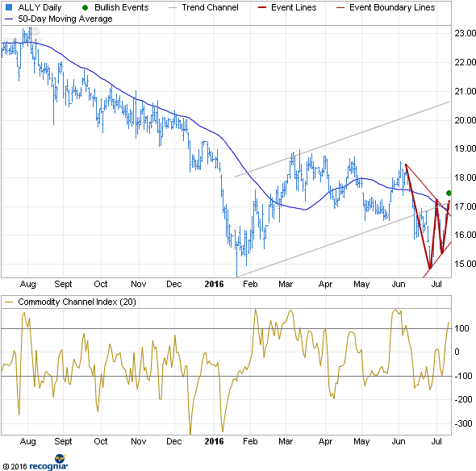Click the Oct label under price chart
This screenshot has width=476, height=471.
(x=101, y=284)
